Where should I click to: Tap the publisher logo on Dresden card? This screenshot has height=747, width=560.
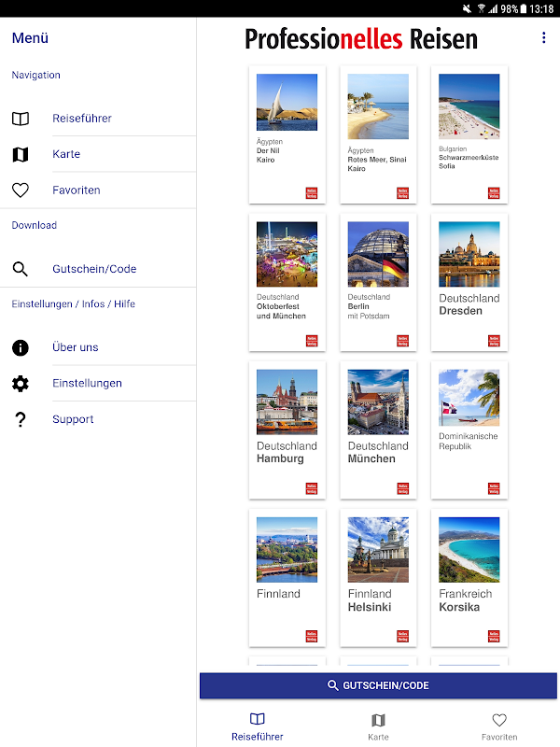[494, 341]
